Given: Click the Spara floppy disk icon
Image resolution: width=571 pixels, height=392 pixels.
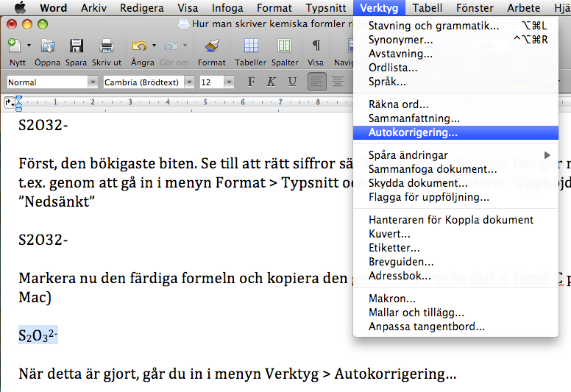Looking at the screenshot, I should pyautogui.click(x=76, y=46).
